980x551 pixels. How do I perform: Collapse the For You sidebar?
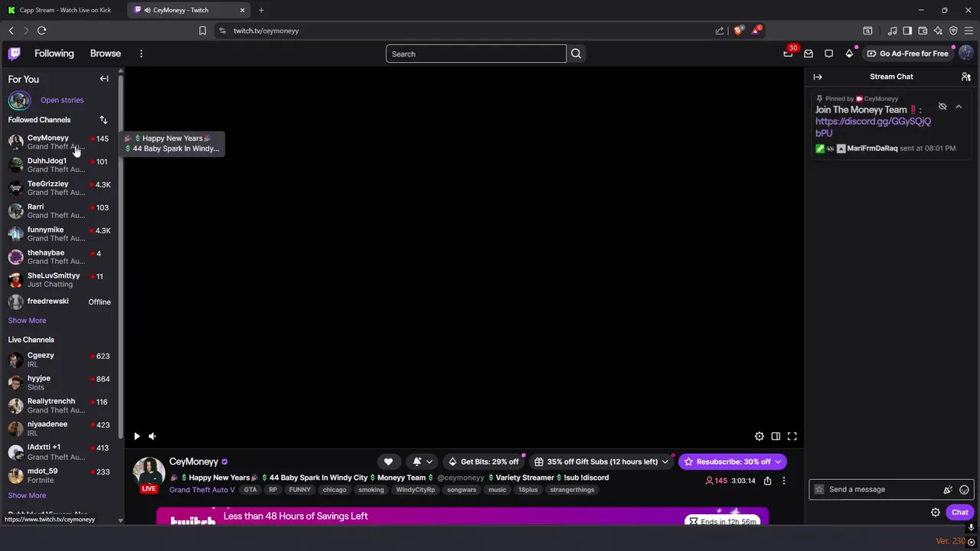[x=104, y=79]
